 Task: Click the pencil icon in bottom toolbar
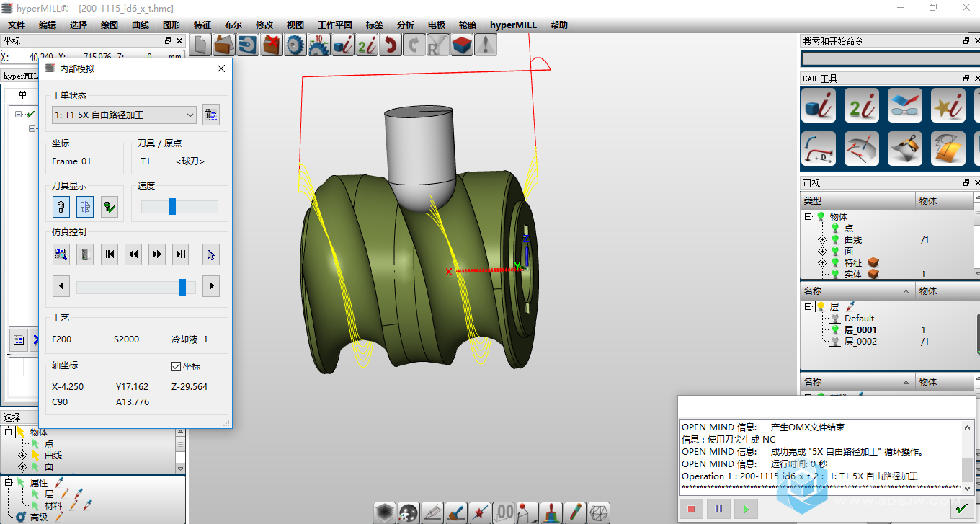tap(574, 512)
